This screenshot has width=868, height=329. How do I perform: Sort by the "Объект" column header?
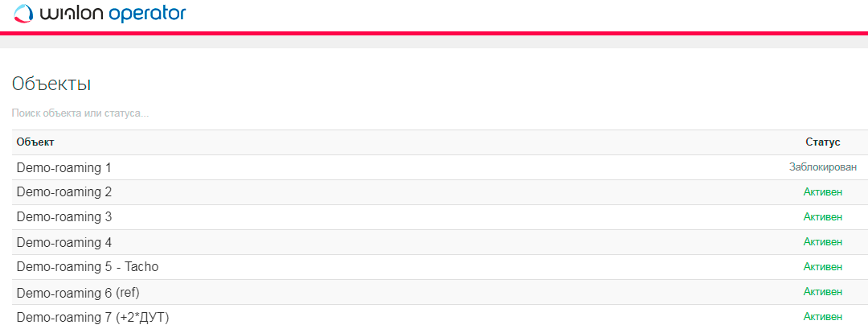35,142
